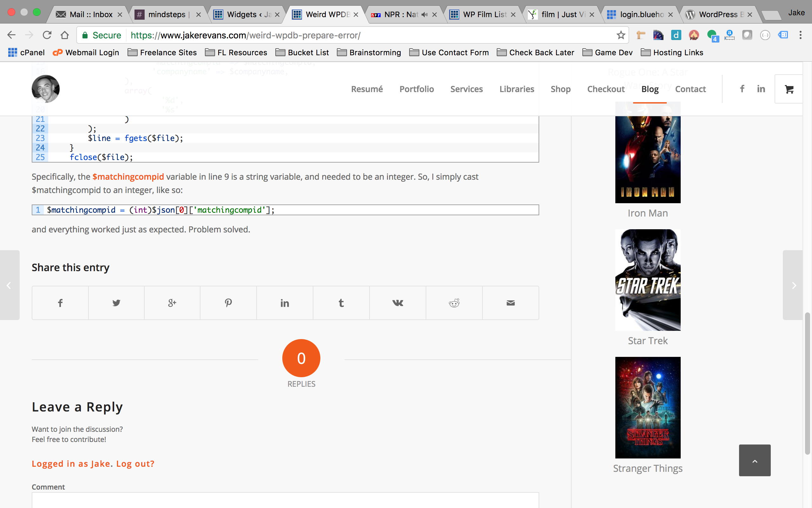Click the site logo avatar
The width and height of the screenshot is (812, 508).
[46, 89]
